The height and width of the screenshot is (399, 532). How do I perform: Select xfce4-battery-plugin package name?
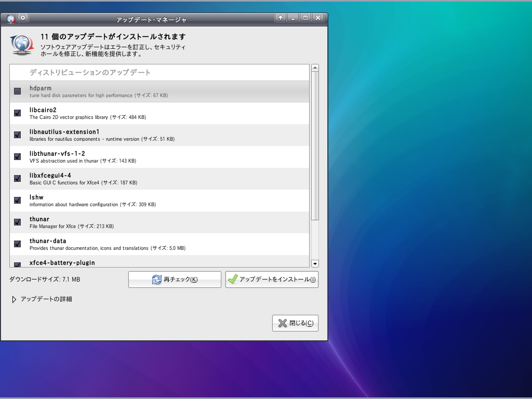[x=62, y=262]
